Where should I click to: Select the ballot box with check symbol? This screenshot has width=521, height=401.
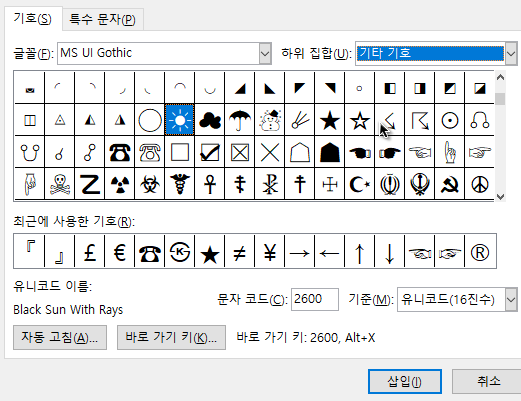point(210,152)
